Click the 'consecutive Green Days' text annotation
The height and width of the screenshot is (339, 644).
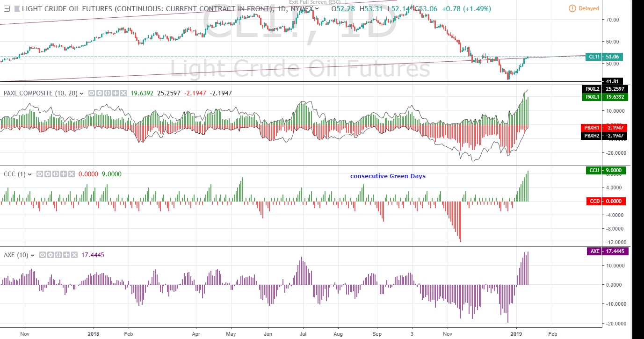(x=388, y=176)
